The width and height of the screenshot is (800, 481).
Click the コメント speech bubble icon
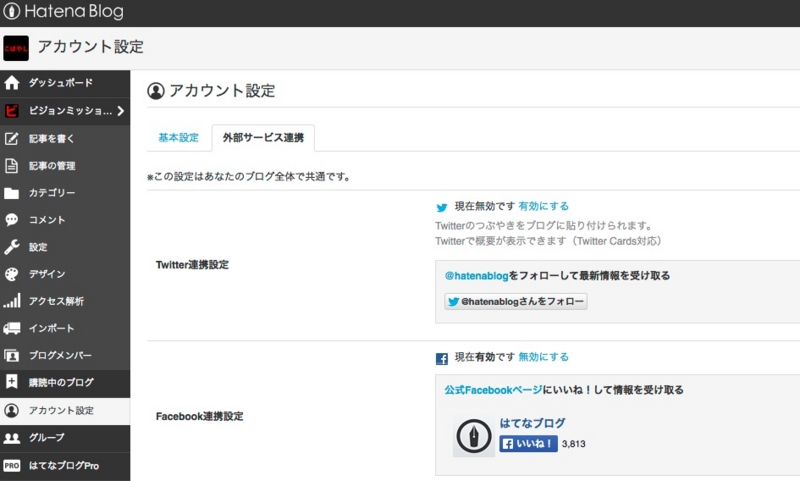[11, 220]
